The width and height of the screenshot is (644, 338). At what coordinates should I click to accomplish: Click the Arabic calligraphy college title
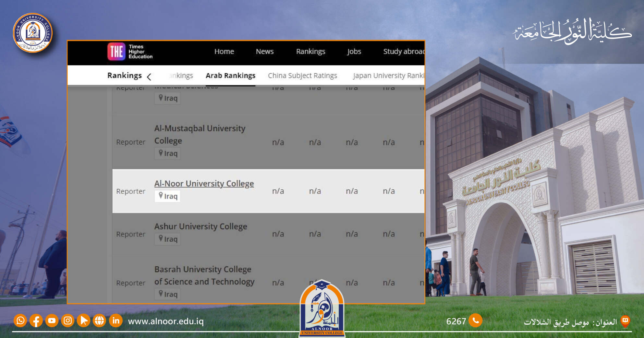click(572, 32)
